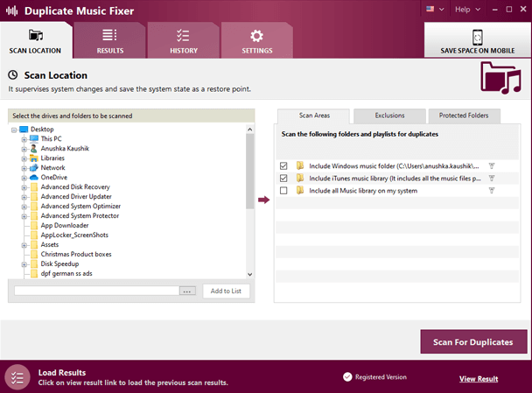Click the folder tree scroll down arrow
This screenshot has height=393, width=532.
pyautogui.click(x=249, y=274)
